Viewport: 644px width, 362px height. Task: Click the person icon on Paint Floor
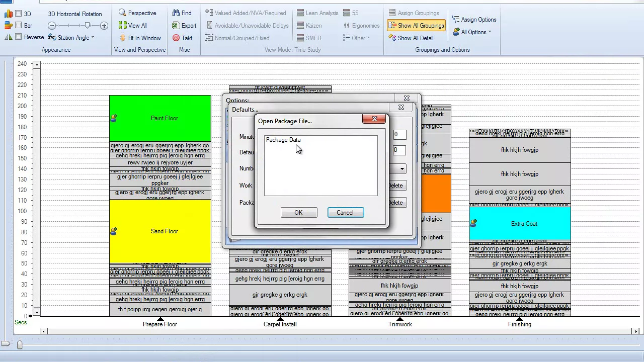pos(114,118)
